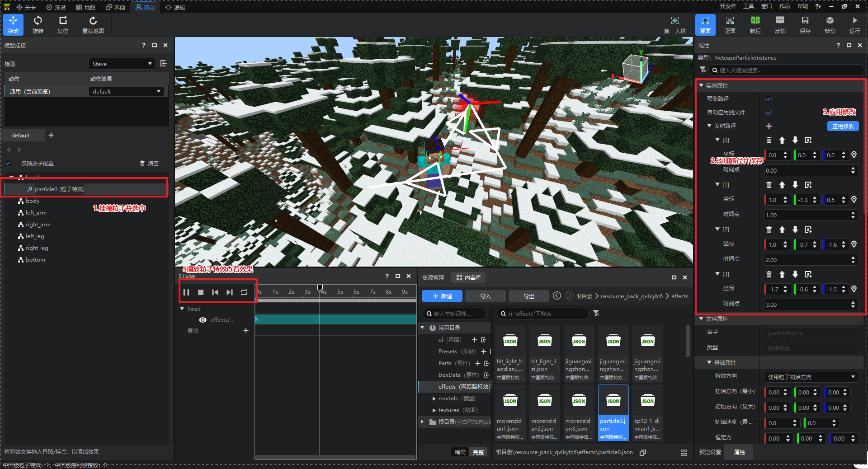
Task: Click the timeline playhead marker
Action: pyautogui.click(x=320, y=288)
